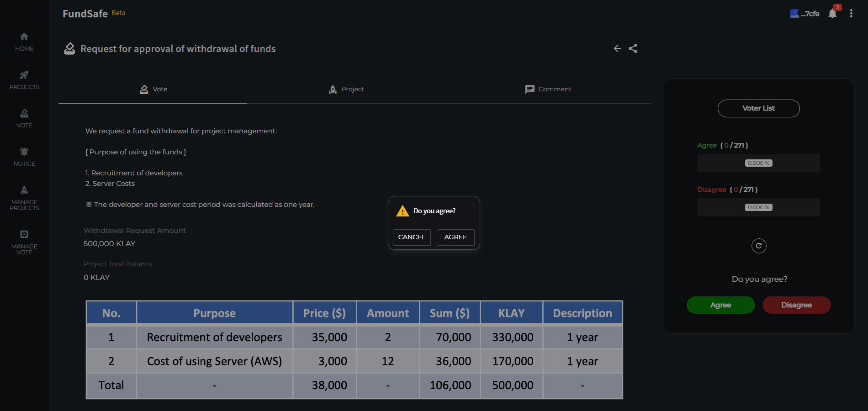Image resolution: width=868 pixels, height=411 pixels.
Task: Click the 'Withdrawal Request Amount' label
Action: click(x=135, y=231)
